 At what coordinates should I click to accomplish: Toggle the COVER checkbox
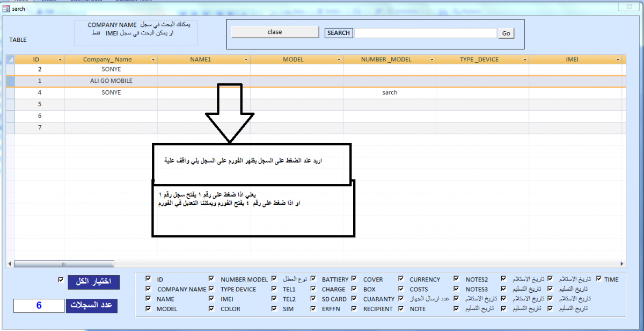[x=355, y=279]
